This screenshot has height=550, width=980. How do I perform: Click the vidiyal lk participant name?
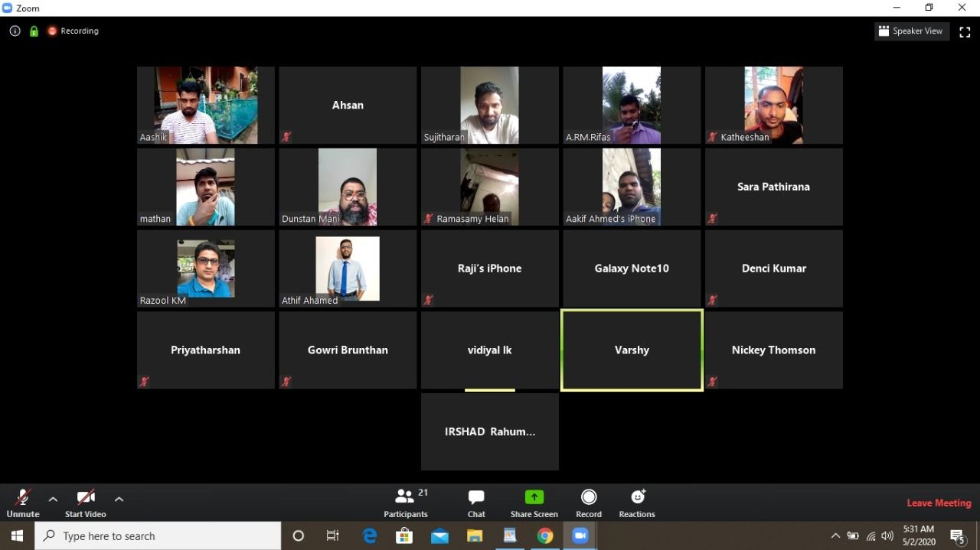[489, 350]
